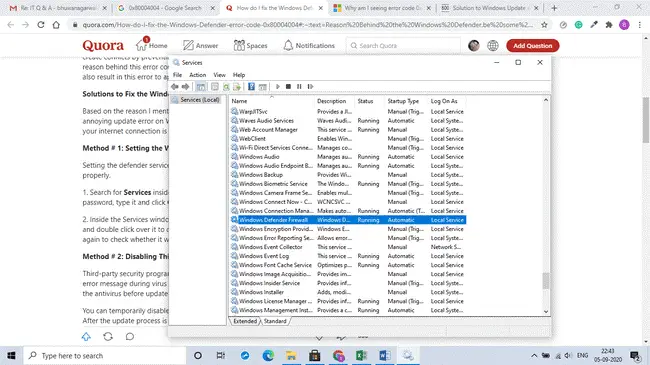Open comments on the Quora answer
The width and height of the screenshot is (650, 365).
[130, 336]
